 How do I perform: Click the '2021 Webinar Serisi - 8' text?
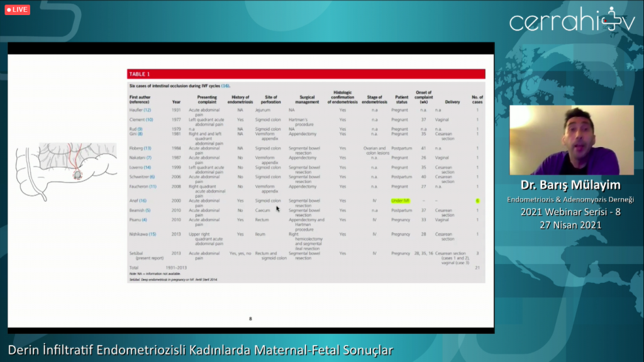coord(571,212)
